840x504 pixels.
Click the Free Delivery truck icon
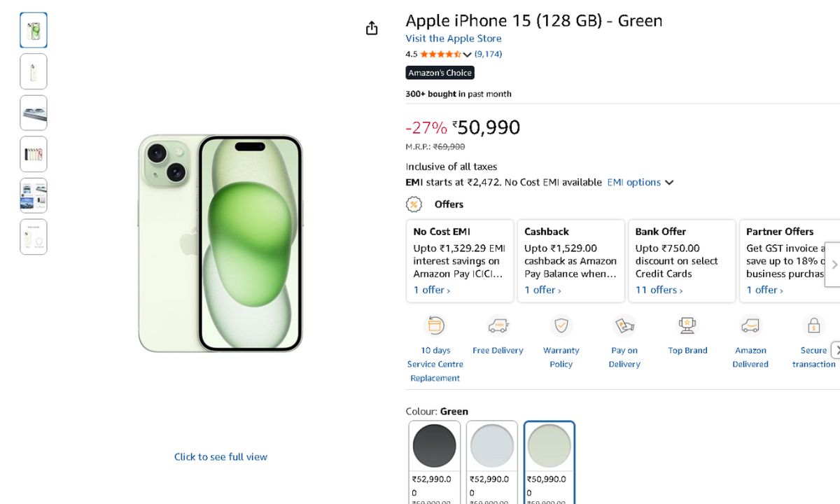click(498, 325)
